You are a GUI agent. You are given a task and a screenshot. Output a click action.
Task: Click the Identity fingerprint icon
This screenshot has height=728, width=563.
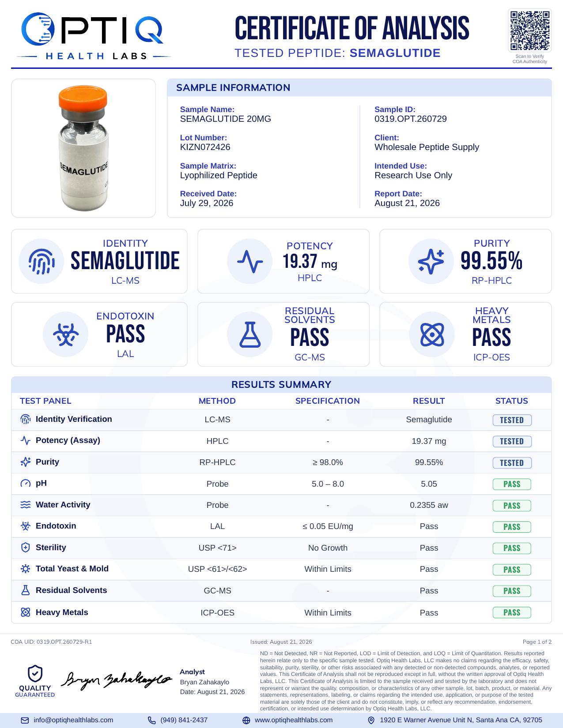[42, 261]
